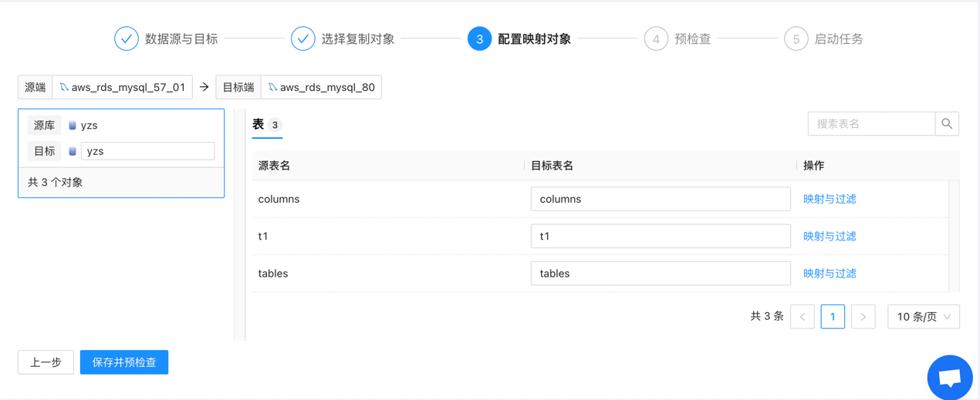Viewport: 980px width, 400px height.
Task: Select page 1 in pagination
Action: [833, 317]
